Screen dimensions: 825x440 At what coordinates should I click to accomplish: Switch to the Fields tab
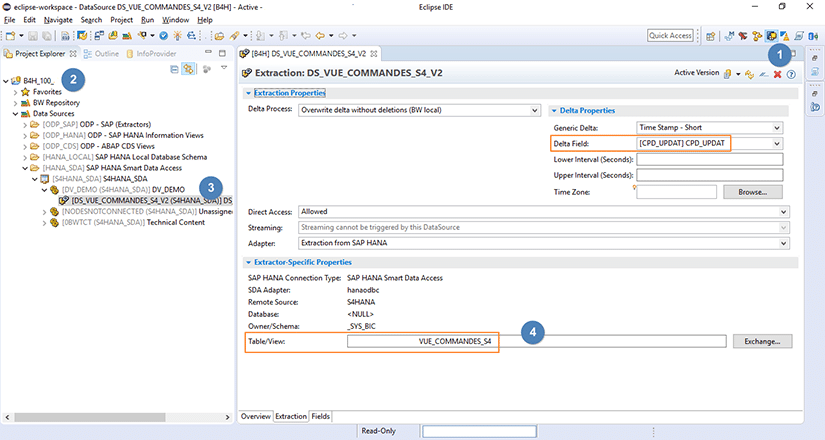click(x=320, y=416)
